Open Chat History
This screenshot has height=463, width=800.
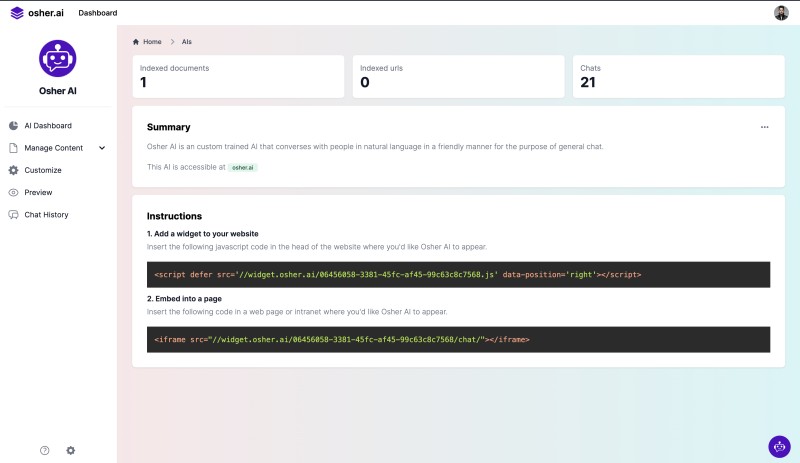pos(46,215)
